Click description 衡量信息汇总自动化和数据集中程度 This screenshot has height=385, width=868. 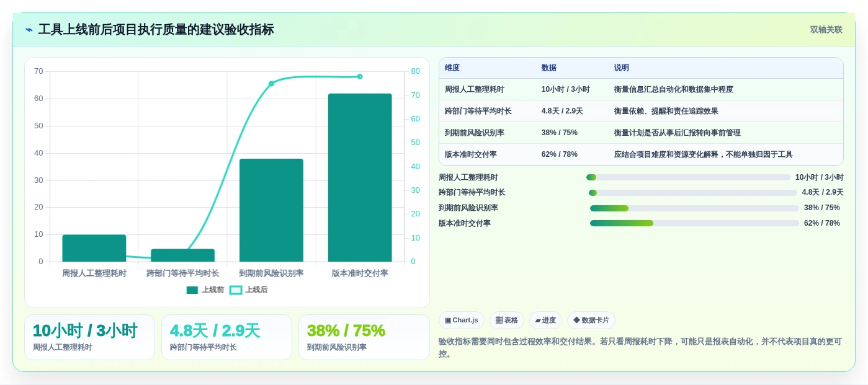click(x=674, y=89)
